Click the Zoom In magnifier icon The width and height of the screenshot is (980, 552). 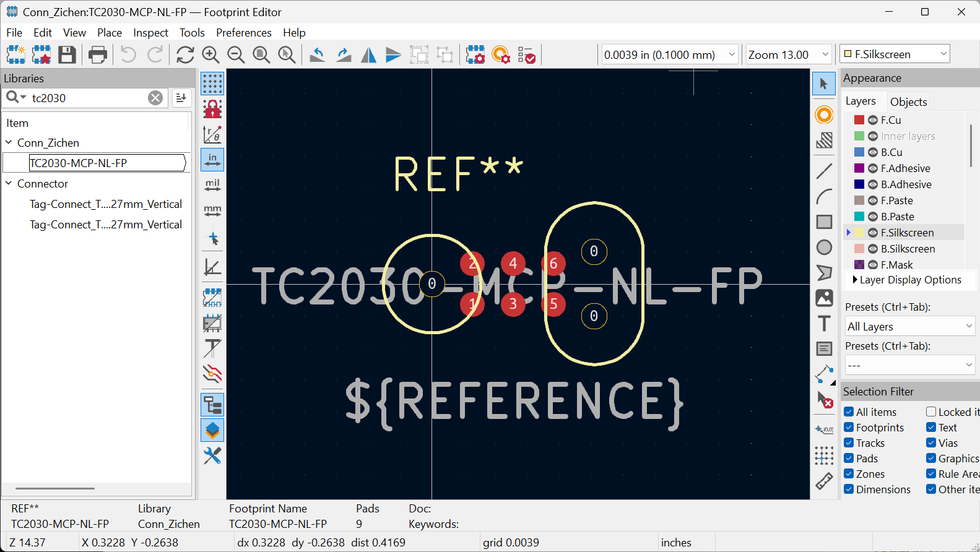210,55
